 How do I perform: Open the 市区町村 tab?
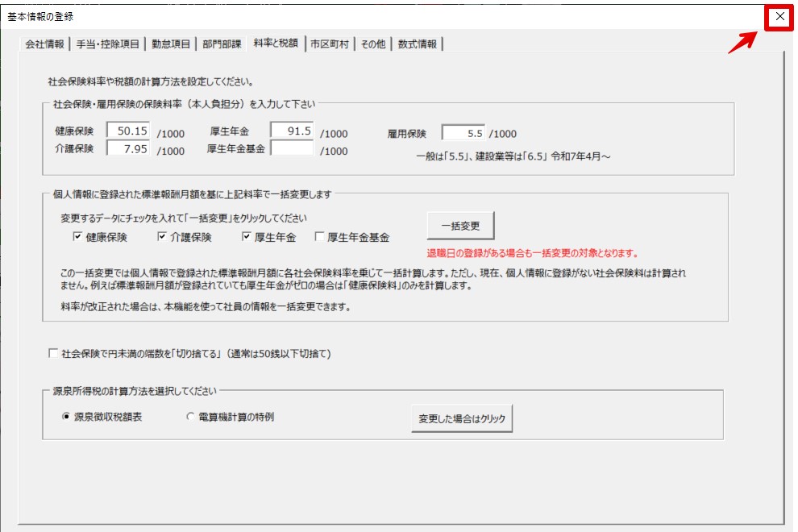click(x=330, y=44)
